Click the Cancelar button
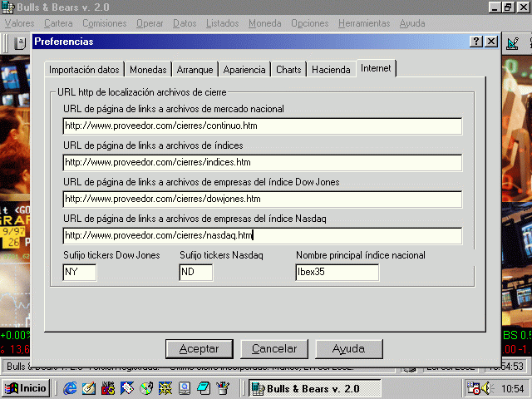Viewport: 532px width, 399px height. 274,349
